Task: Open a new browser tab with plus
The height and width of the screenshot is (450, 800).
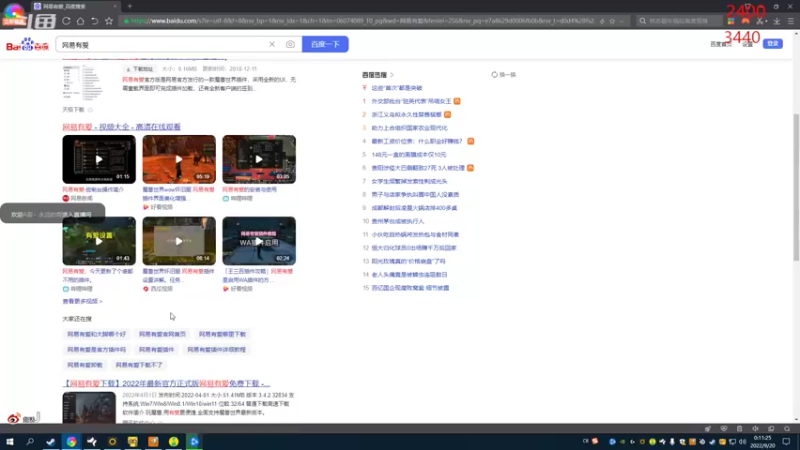Action: [x=130, y=6]
